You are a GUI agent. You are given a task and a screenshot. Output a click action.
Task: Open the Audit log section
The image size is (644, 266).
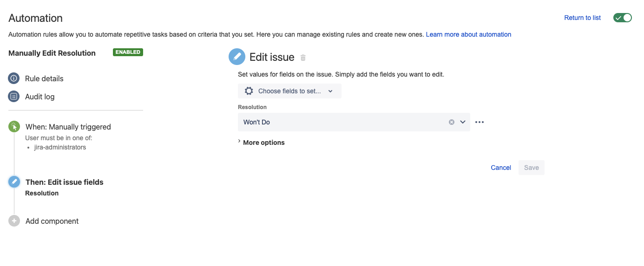pyautogui.click(x=39, y=97)
